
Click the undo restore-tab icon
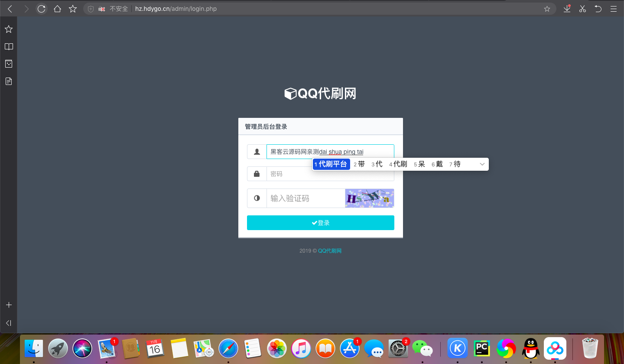[598, 9]
